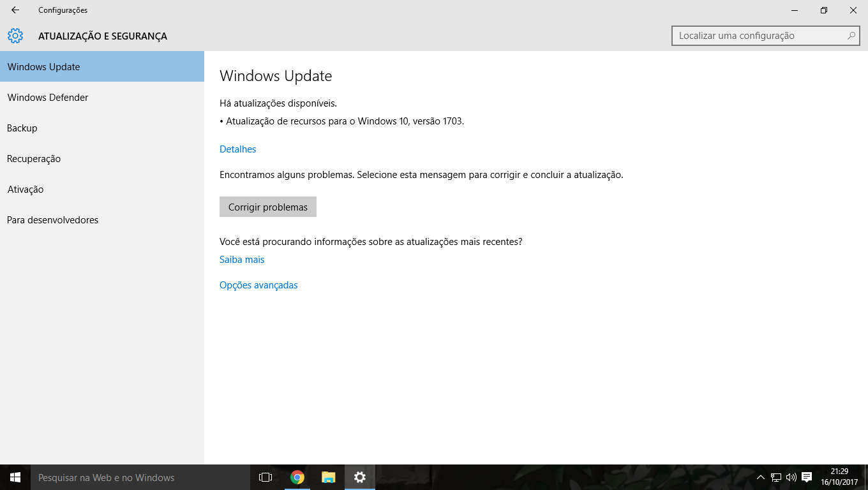
Task: Click the Windows Update page heading
Action: [x=276, y=76]
